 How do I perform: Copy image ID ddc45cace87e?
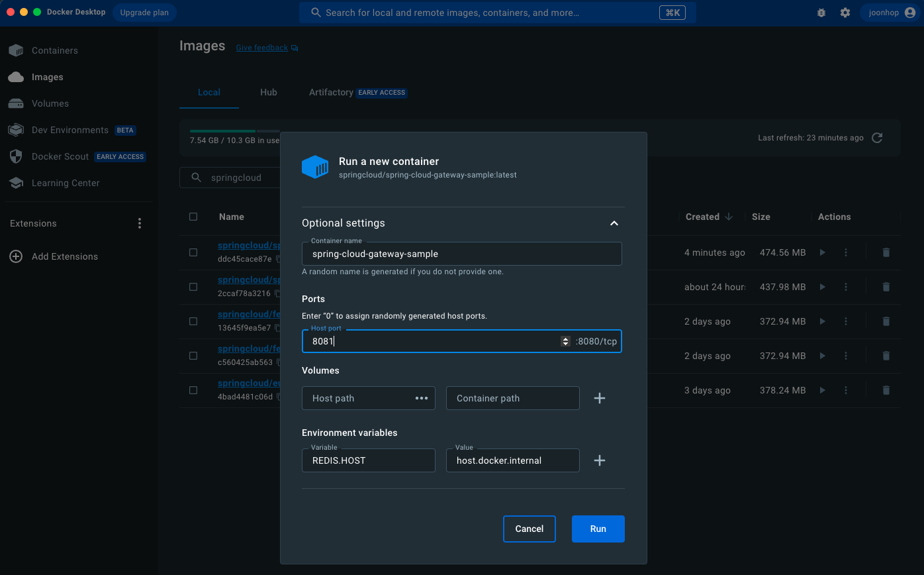click(x=278, y=259)
